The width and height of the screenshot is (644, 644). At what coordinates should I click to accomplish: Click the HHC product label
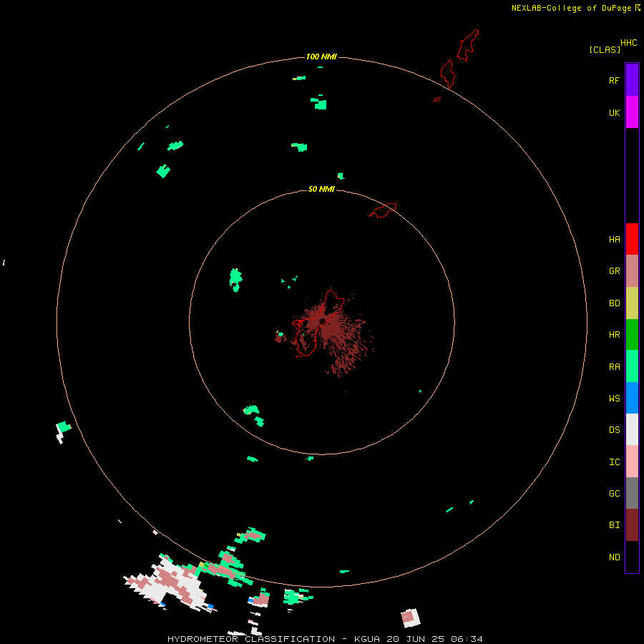pos(628,43)
